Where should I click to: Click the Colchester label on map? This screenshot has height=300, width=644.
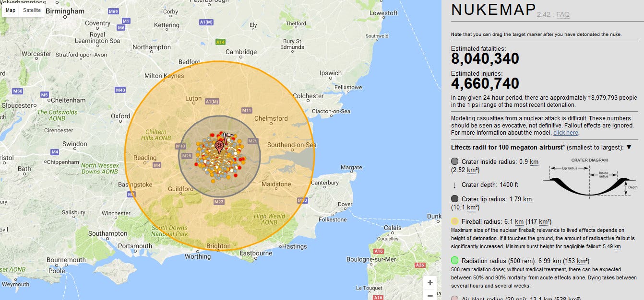click(x=308, y=96)
